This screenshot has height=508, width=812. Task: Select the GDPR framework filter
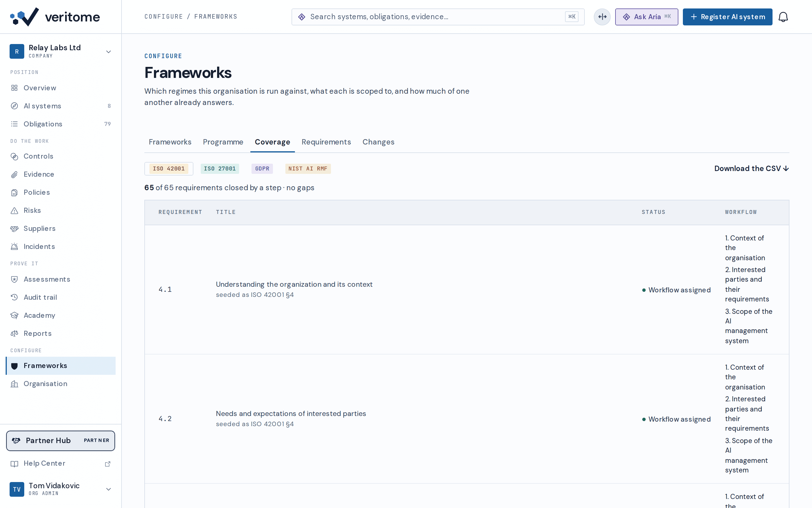262,169
